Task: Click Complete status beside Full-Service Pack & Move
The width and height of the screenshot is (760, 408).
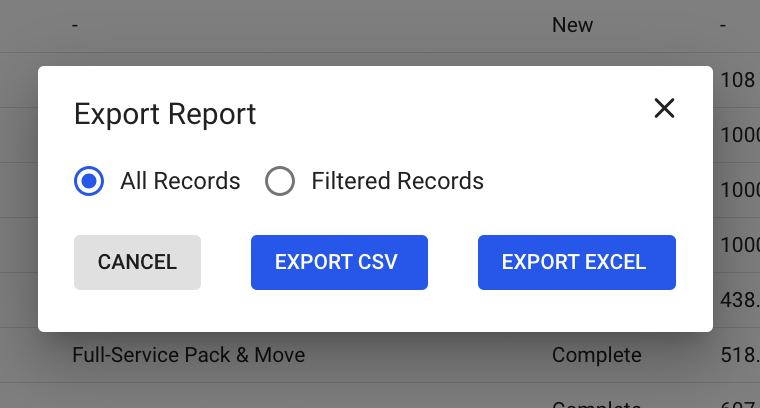Action: 596,355
